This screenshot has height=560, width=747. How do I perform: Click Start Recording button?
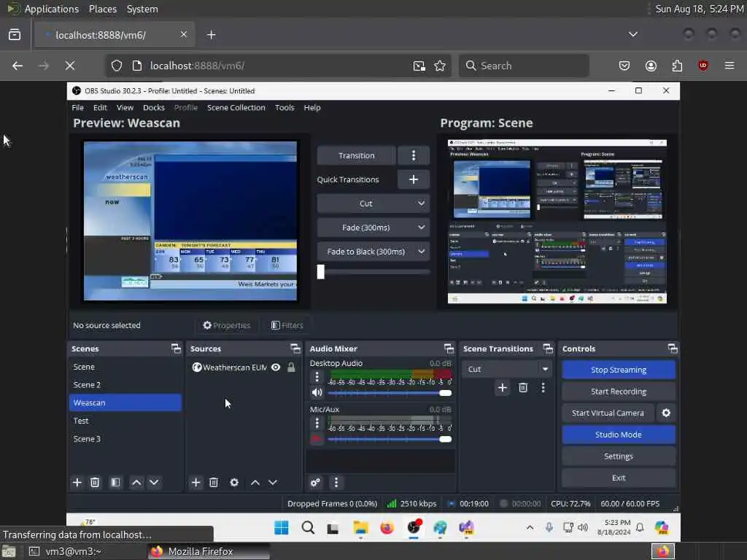pyautogui.click(x=619, y=392)
